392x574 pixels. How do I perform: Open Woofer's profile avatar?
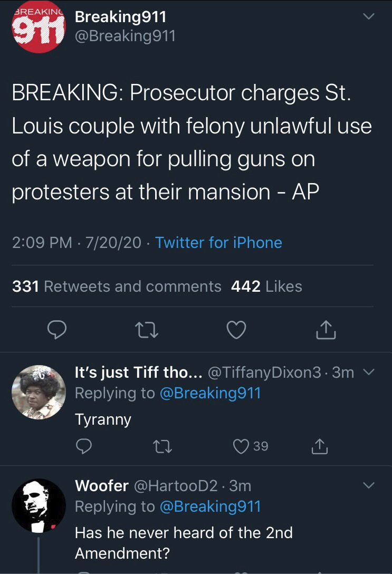point(39,505)
